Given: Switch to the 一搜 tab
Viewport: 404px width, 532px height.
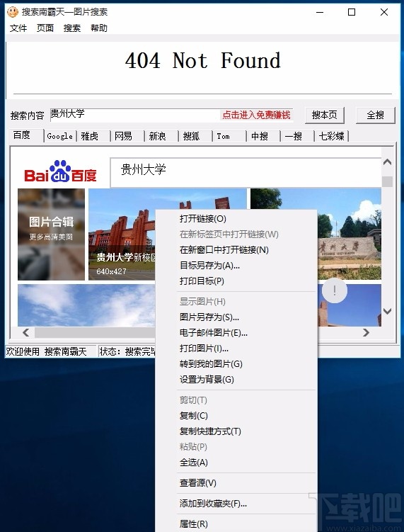Looking at the screenshot, I should [297, 136].
